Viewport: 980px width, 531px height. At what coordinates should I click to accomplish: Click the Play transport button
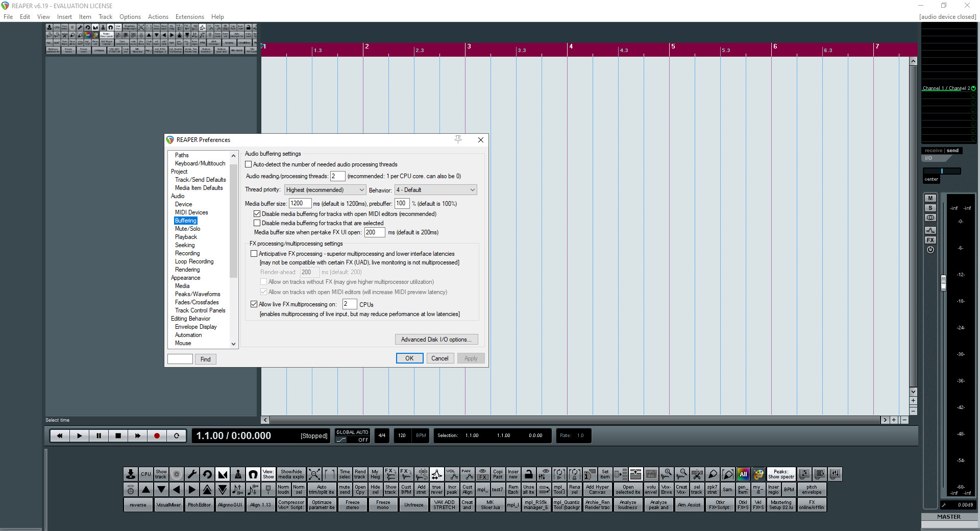80,436
